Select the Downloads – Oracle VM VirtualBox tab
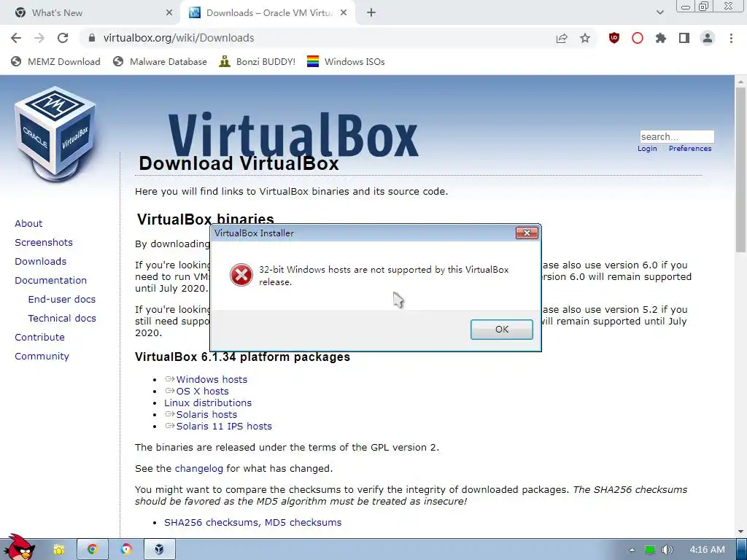This screenshot has height=560, width=747. (x=268, y=13)
